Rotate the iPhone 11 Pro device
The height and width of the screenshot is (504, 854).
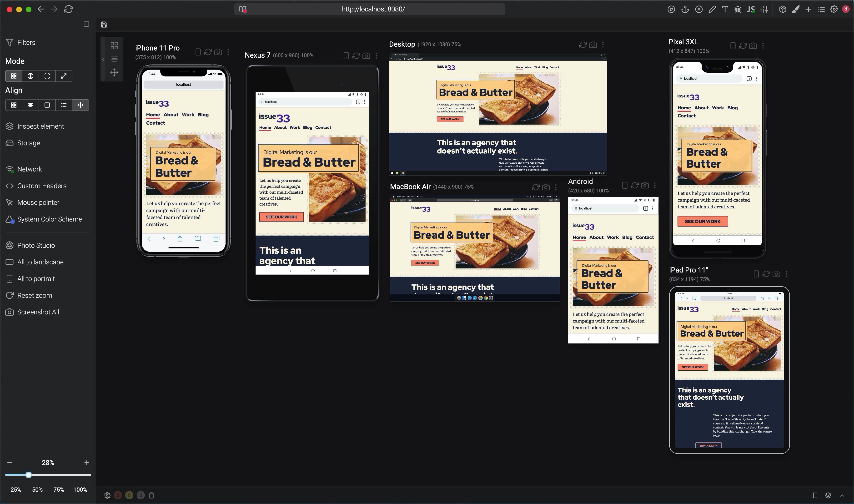click(x=198, y=52)
